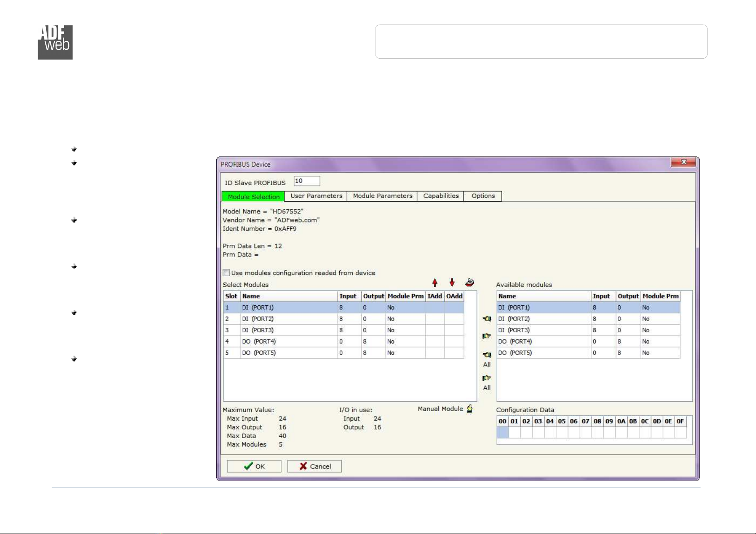
Task: Click the red up arrow above Select Modules
Action: 435,282
